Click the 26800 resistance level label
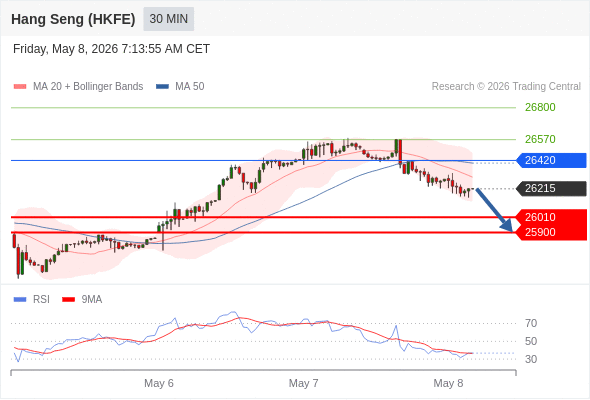The height and width of the screenshot is (400, 590). coord(540,108)
